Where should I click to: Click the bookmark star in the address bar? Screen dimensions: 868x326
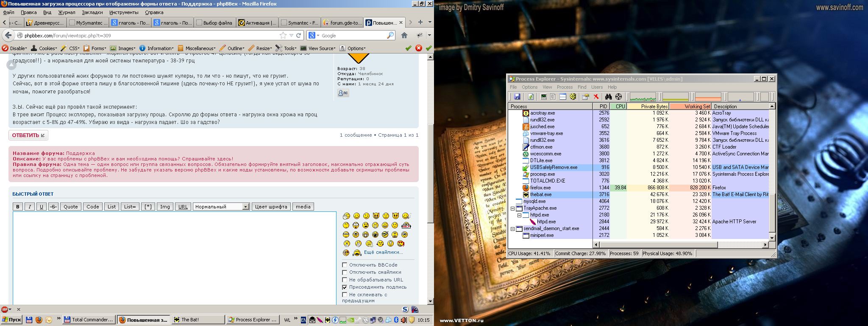pyautogui.click(x=283, y=35)
